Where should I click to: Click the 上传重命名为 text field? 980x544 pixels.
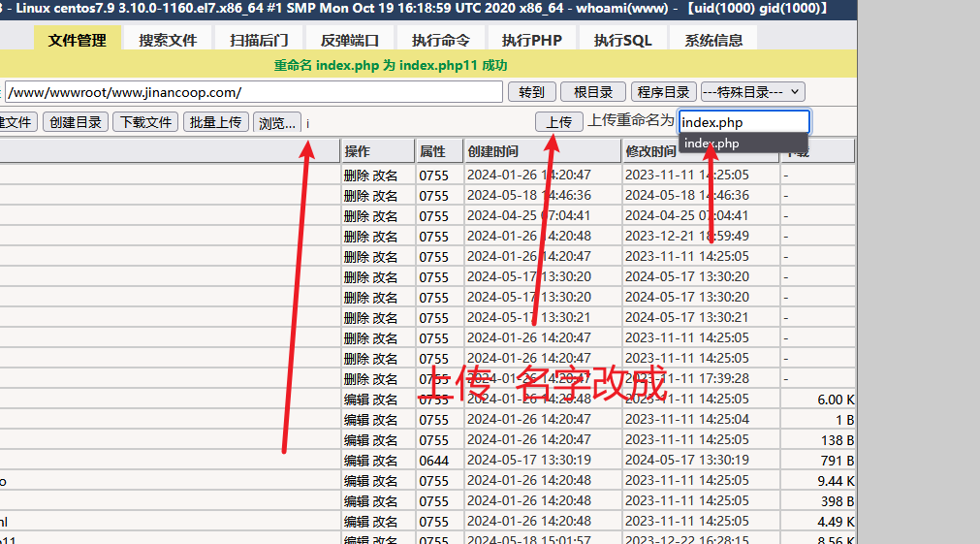[743, 122]
